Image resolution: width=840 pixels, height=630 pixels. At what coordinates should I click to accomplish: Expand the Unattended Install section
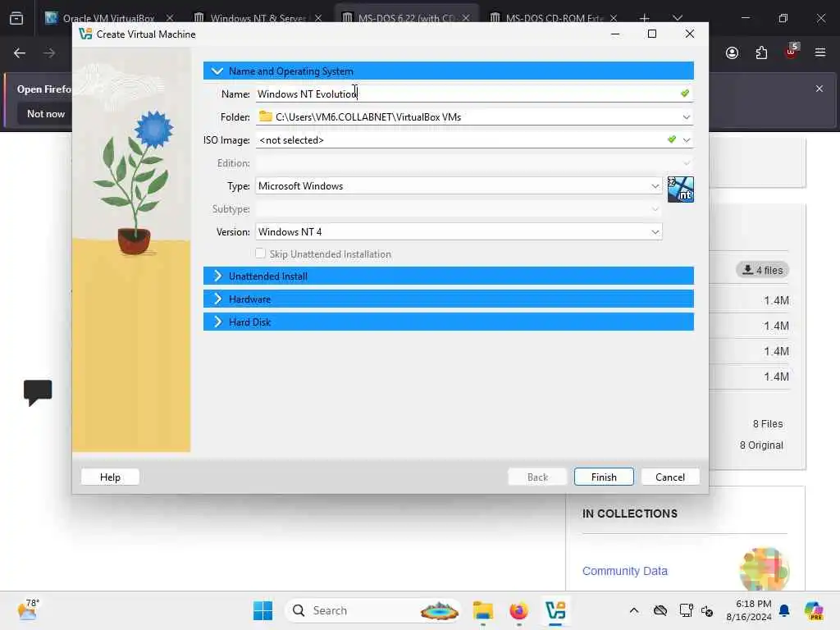point(448,276)
